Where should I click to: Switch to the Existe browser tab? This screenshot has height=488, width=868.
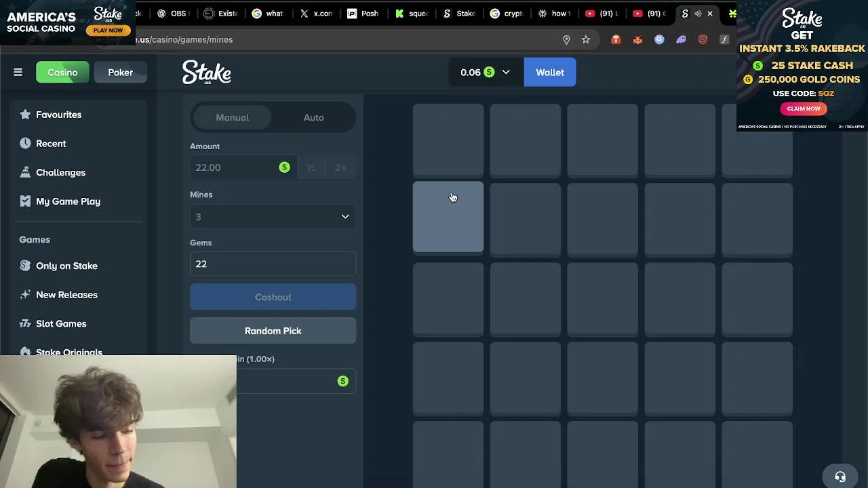(x=221, y=14)
